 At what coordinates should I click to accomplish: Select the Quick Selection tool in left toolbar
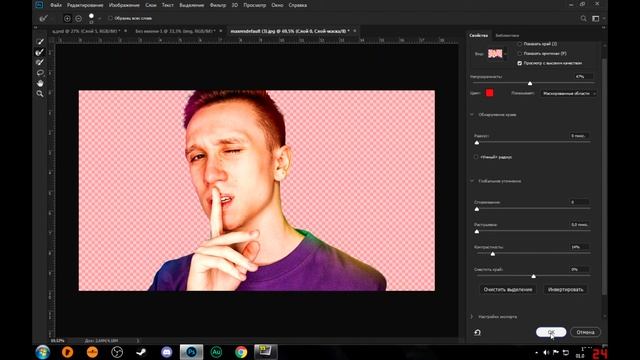point(40,42)
